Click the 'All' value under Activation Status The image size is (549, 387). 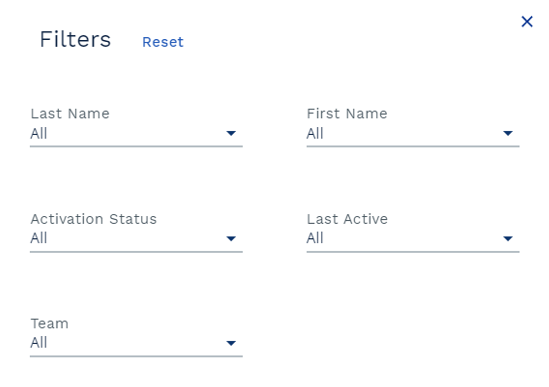tap(39, 238)
